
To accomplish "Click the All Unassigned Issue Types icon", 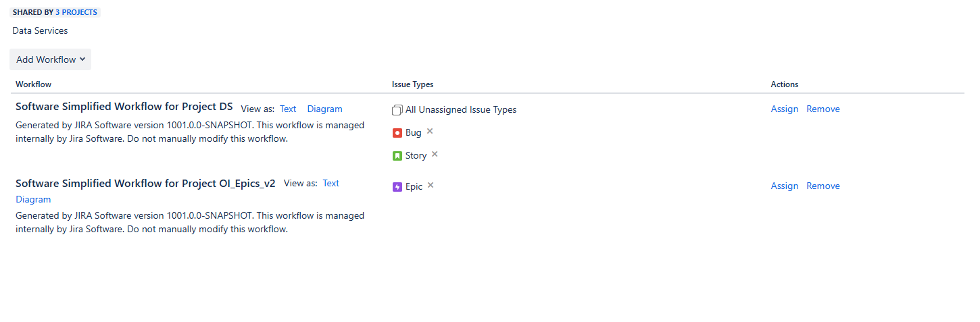I will 397,110.
